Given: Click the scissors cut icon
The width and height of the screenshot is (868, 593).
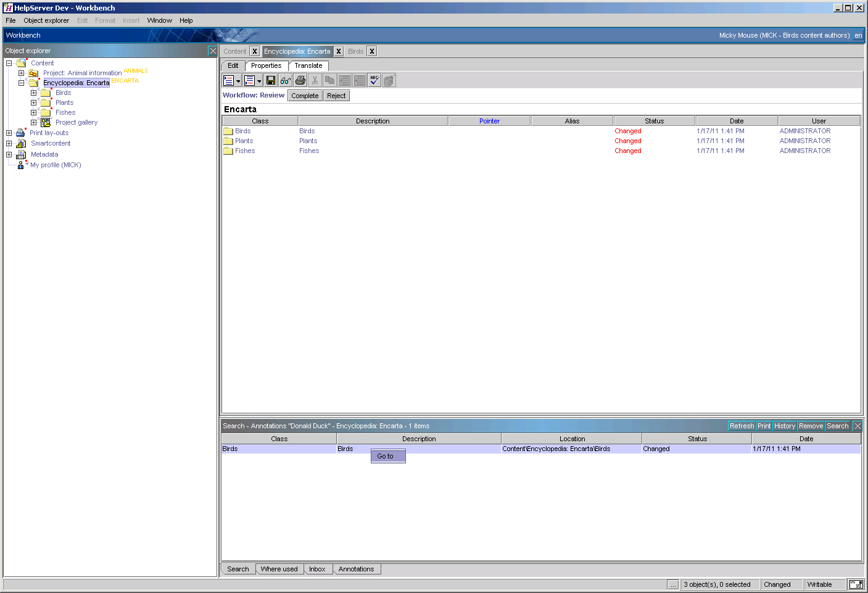Looking at the screenshot, I should (x=315, y=80).
